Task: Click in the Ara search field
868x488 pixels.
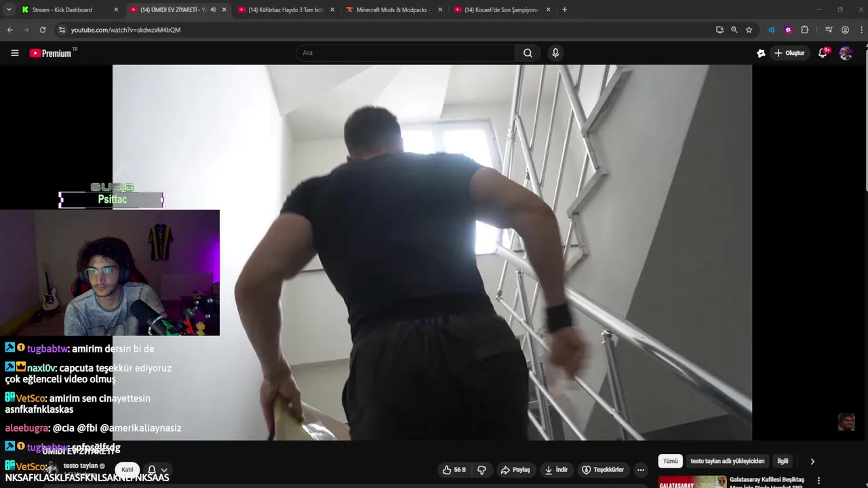Action: [x=406, y=53]
